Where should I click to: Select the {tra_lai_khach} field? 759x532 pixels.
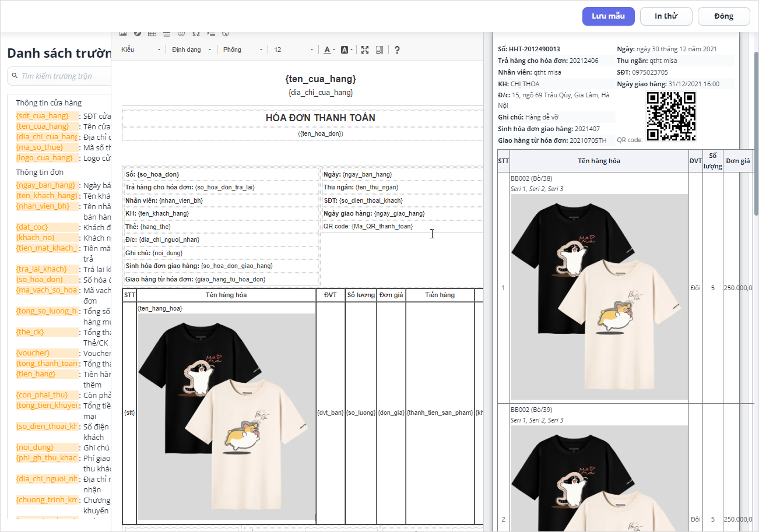pyautogui.click(x=46, y=269)
